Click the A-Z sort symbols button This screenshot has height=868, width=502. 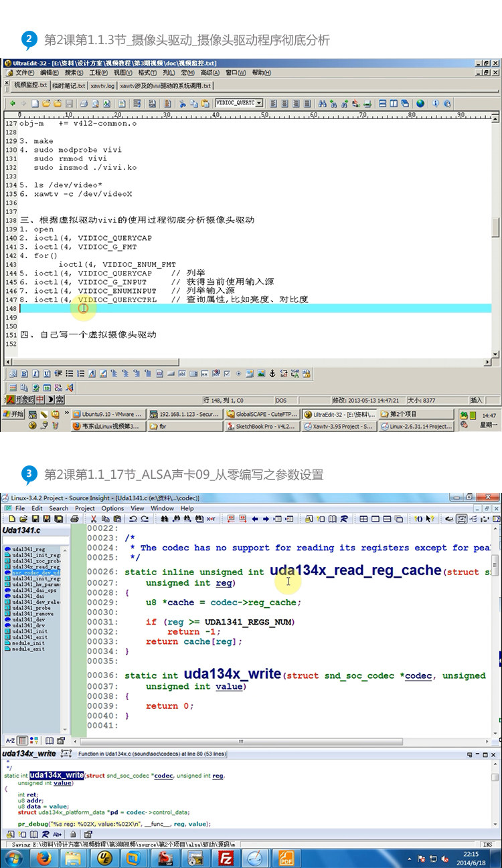pos(10,740)
